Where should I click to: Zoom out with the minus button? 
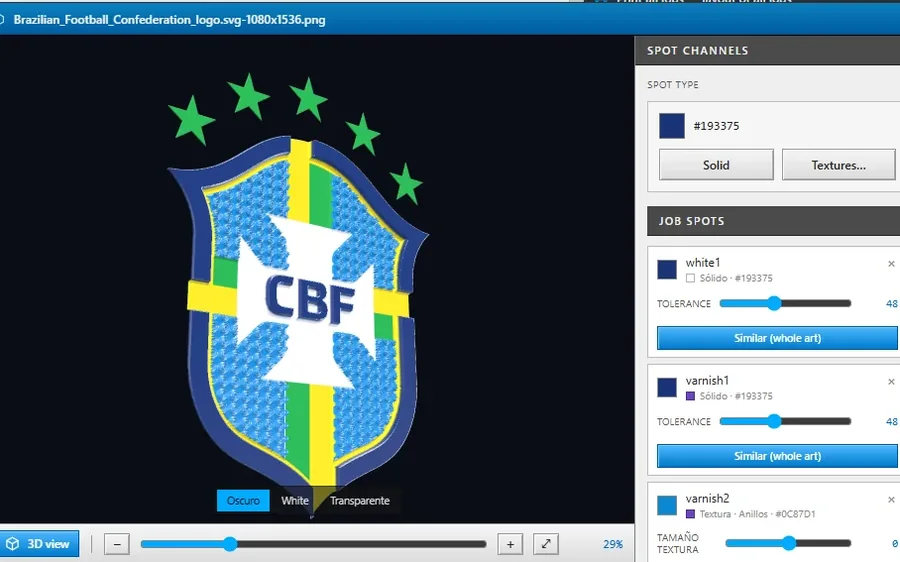[117, 544]
